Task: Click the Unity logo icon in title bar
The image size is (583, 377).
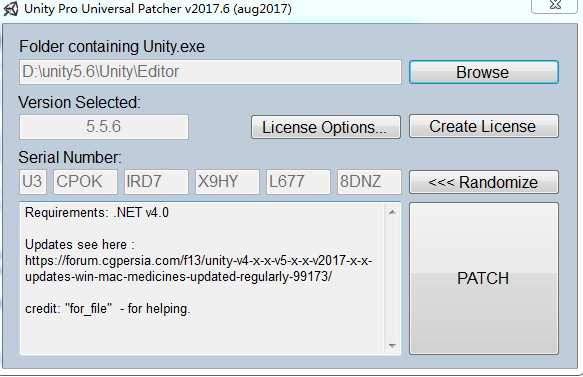Action: [x=11, y=9]
